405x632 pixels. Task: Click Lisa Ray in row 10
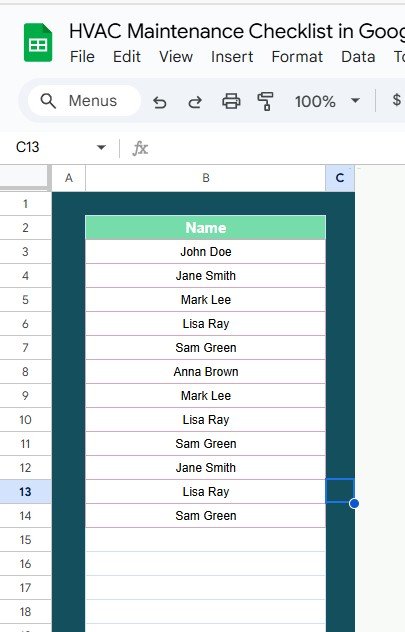click(206, 420)
